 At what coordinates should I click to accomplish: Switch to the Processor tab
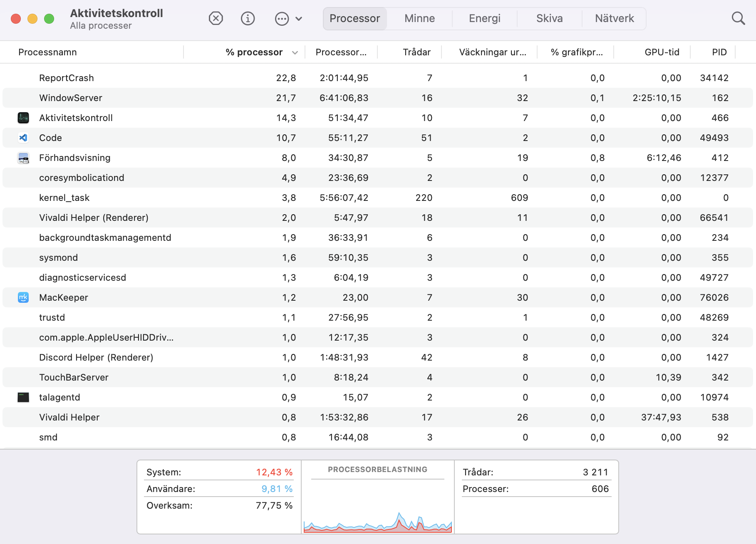(x=355, y=19)
